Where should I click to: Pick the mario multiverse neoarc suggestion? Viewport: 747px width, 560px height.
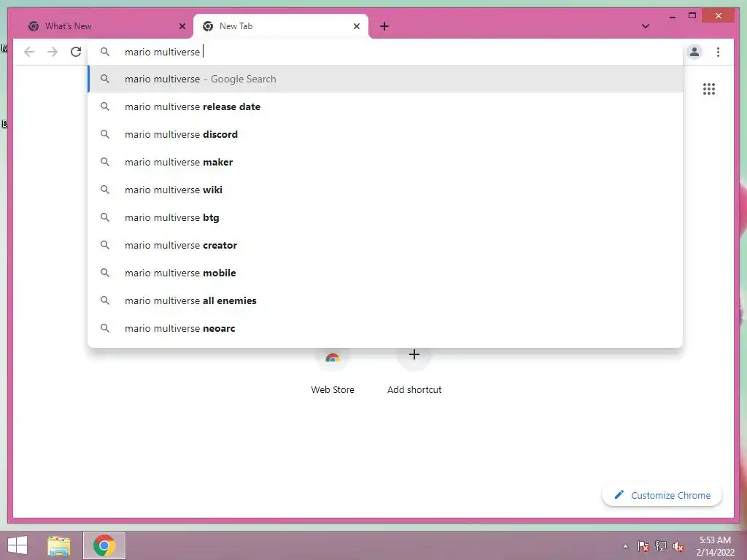(385, 327)
